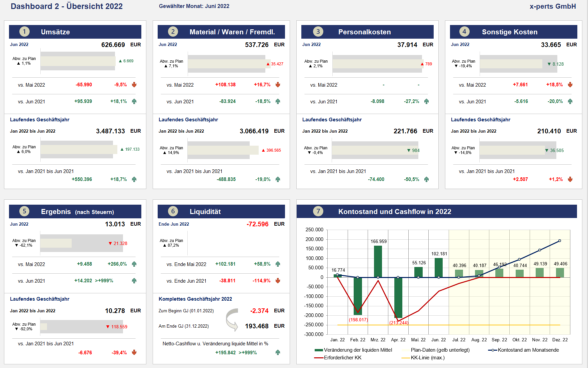Click green up arrow next to Umsätze +18,7%
The image size is (588, 368).
click(134, 179)
